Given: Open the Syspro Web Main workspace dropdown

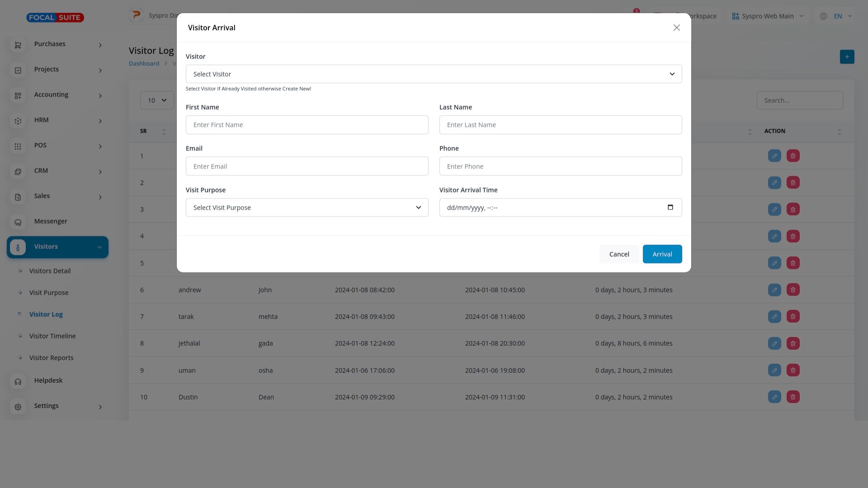Looking at the screenshot, I should (x=767, y=16).
